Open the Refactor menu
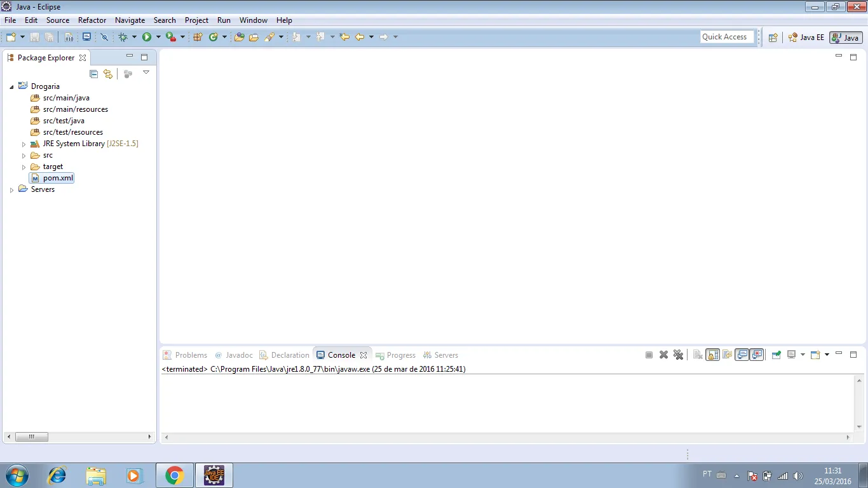Image resolution: width=868 pixels, height=488 pixels. tap(92, 20)
